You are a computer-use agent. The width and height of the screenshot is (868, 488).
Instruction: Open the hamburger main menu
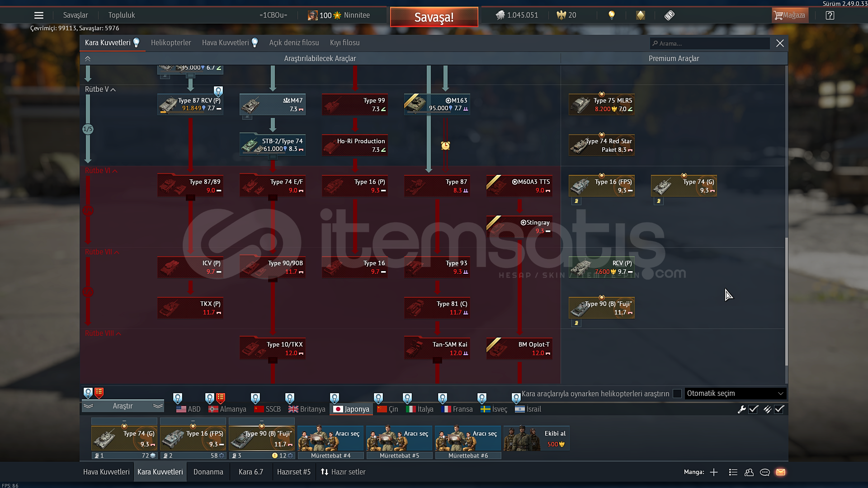[39, 15]
